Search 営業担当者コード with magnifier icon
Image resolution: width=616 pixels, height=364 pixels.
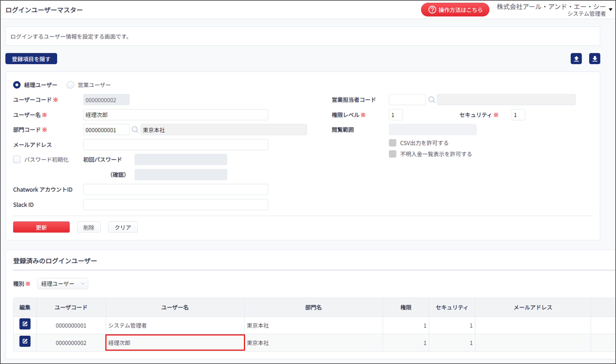432,100
